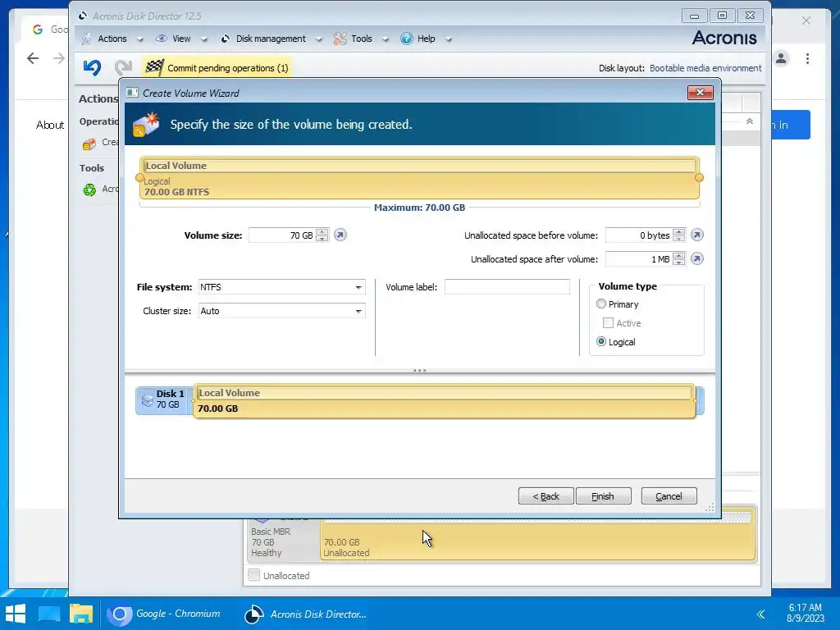The width and height of the screenshot is (840, 630).
Task: Click Bootable media environment link
Action: point(705,68)
